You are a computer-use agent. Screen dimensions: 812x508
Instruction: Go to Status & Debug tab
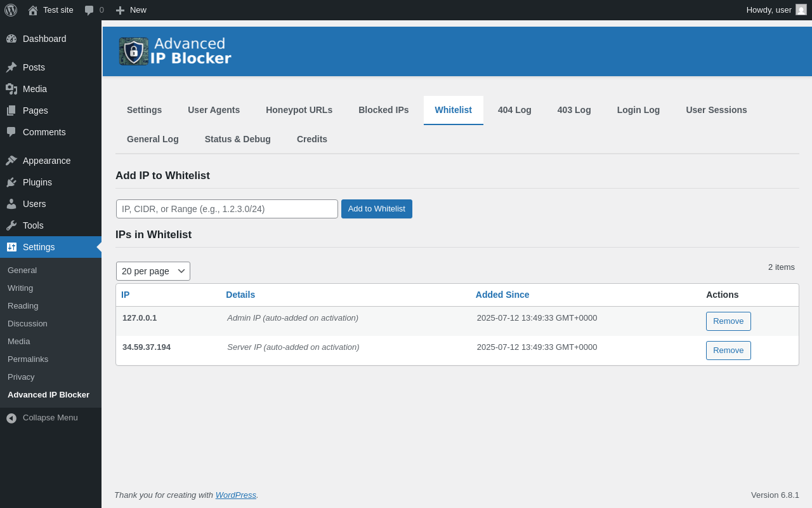tap(238, 139)
